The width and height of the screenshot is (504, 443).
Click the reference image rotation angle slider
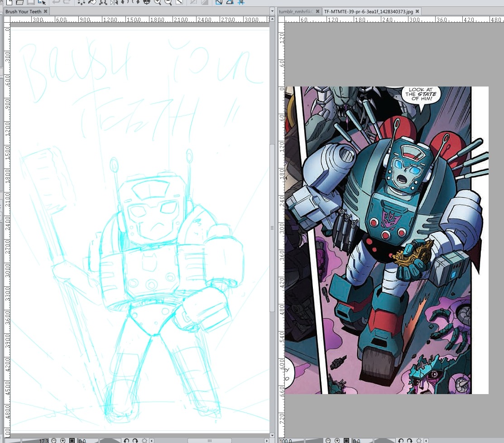(373, 440)
